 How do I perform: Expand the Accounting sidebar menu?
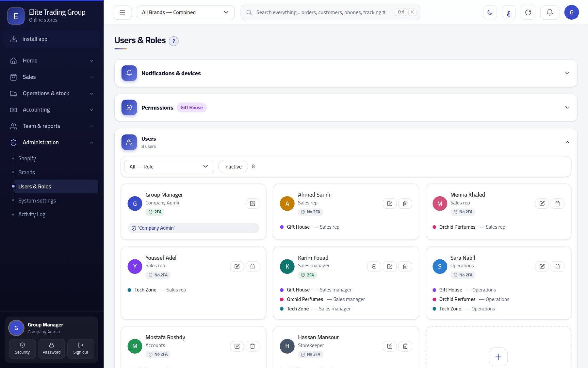[52, 110]
